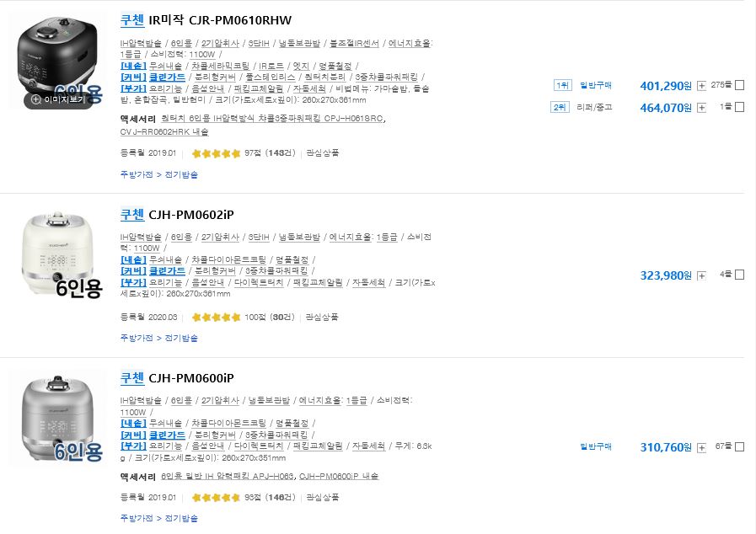Tick the checkbox for CJH-PM0602iP
756x534 pixels.
pos(740,275)
